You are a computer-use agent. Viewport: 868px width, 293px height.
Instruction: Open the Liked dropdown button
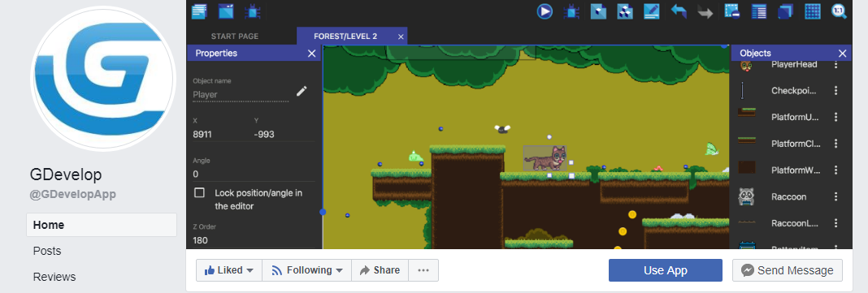pyautogui.click(x=228, y=270)
